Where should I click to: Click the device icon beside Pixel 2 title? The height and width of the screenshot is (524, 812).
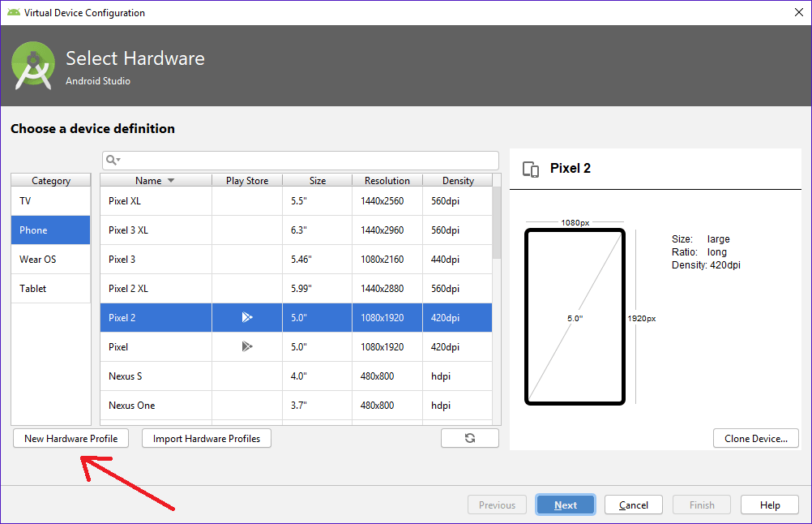[x=531, y=169]
